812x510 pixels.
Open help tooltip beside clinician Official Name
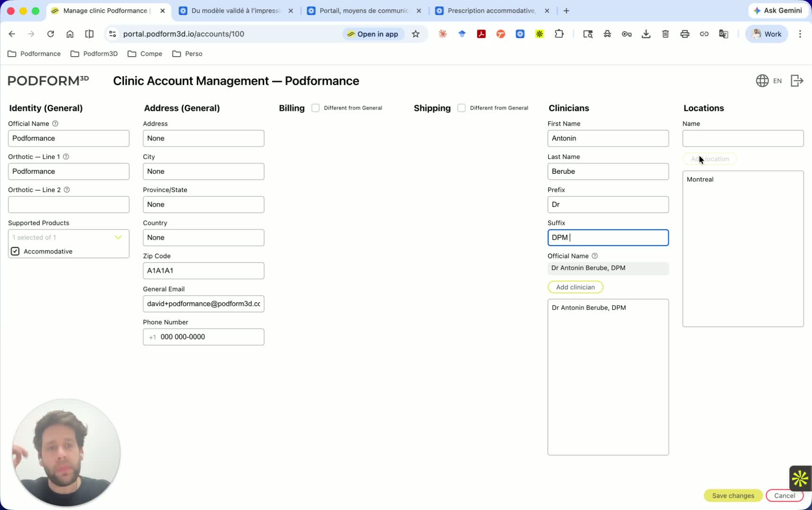[595, 256]
